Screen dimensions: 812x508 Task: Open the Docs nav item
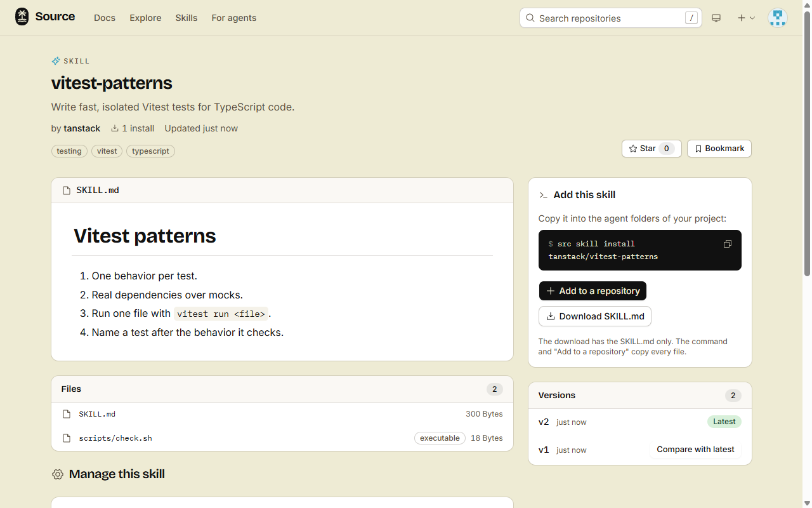tap(105, 18)
